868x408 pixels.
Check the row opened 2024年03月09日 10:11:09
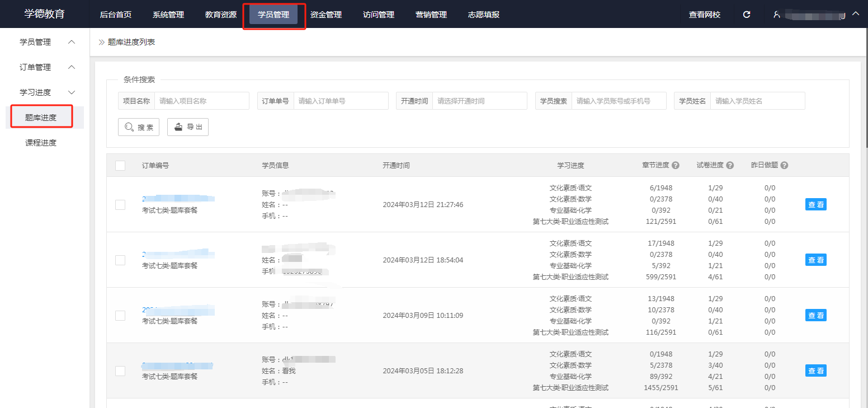coord(120,316)
